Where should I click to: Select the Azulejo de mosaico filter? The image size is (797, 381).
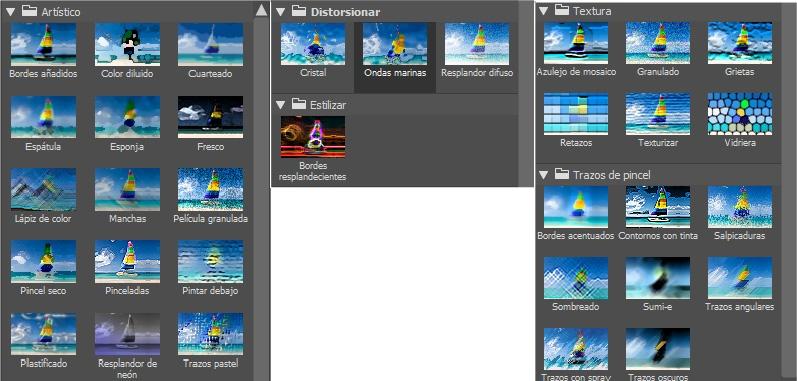(576, 43)
